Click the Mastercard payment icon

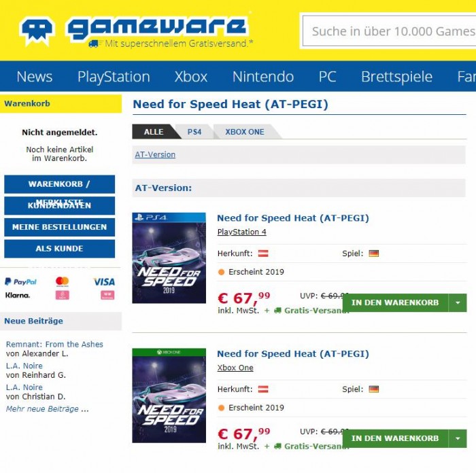click(63, 281)
